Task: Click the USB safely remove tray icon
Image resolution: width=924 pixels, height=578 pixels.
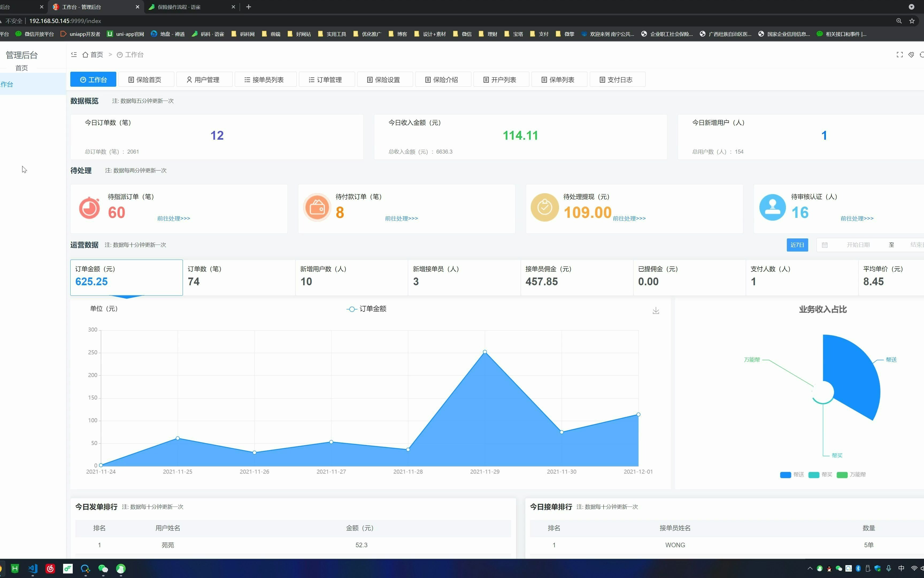Action: (x=868, y=568)
